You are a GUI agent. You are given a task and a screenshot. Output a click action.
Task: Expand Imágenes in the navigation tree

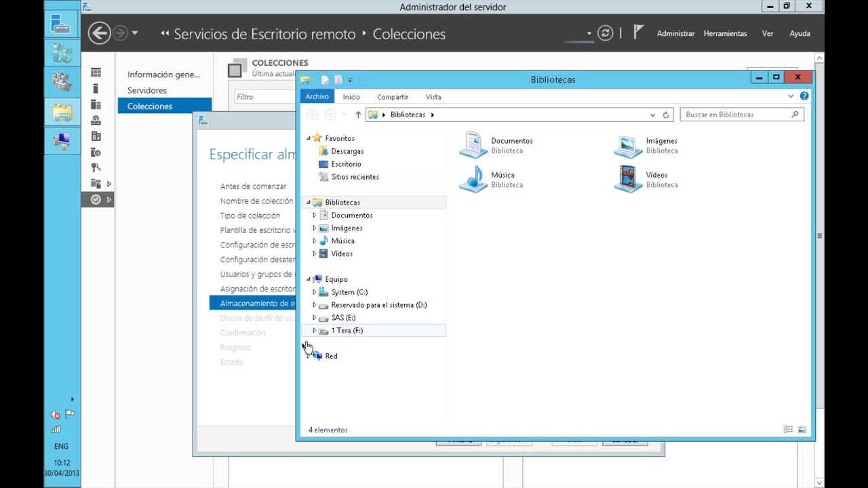(x=314, y=228)
